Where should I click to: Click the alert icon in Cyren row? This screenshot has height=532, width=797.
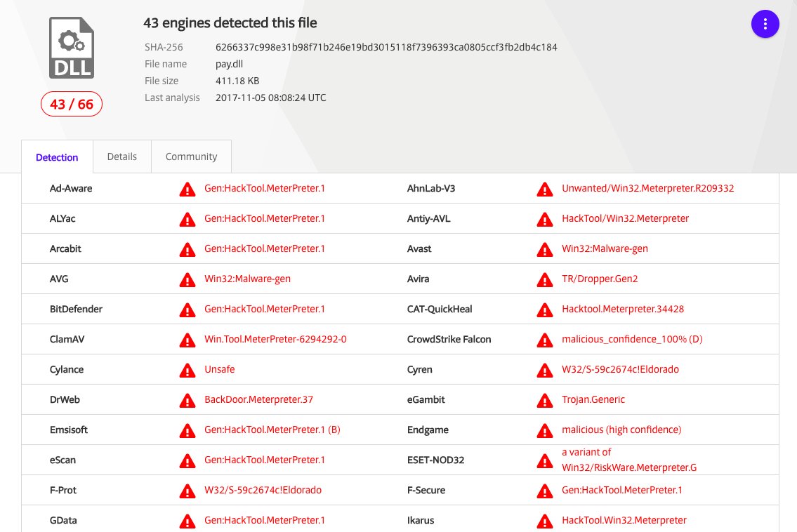pos(545,371)
